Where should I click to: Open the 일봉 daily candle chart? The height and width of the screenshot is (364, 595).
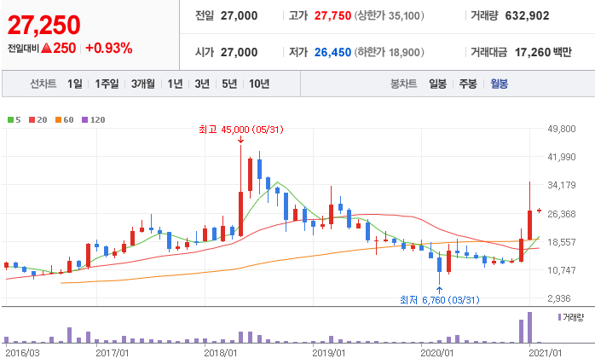(x=437, y=84)
